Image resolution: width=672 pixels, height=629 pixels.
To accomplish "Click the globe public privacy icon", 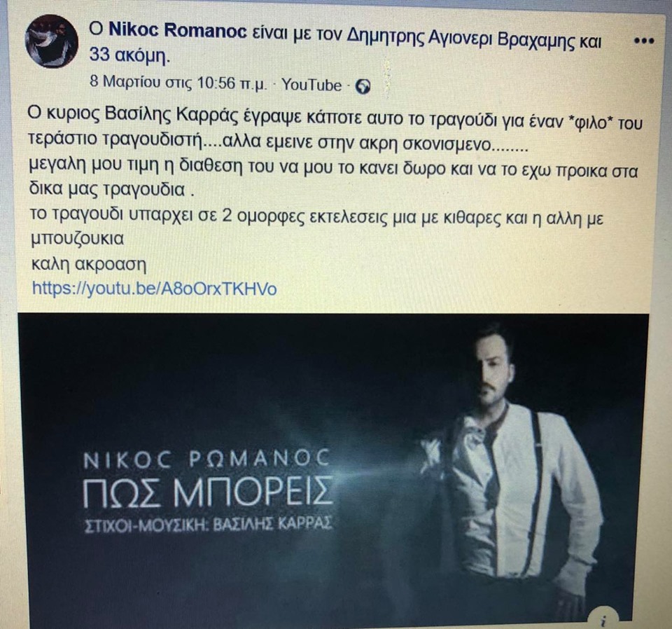I will (x=363, y=87).
